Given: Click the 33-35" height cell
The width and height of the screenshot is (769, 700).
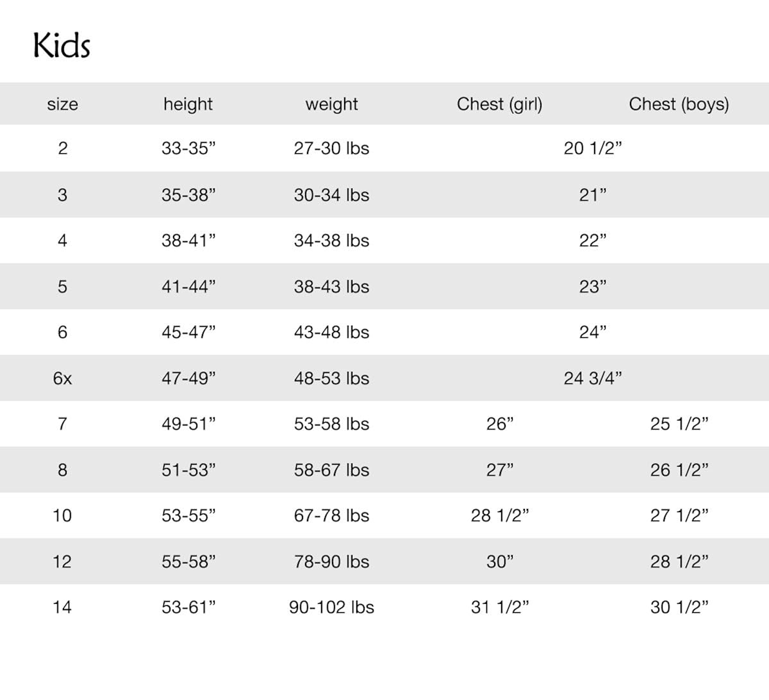Looking at the screenshot, I should tap(188, 148).
